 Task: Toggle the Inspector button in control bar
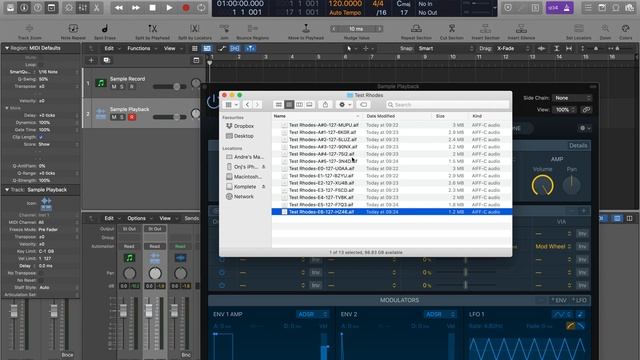coord(24,8)
